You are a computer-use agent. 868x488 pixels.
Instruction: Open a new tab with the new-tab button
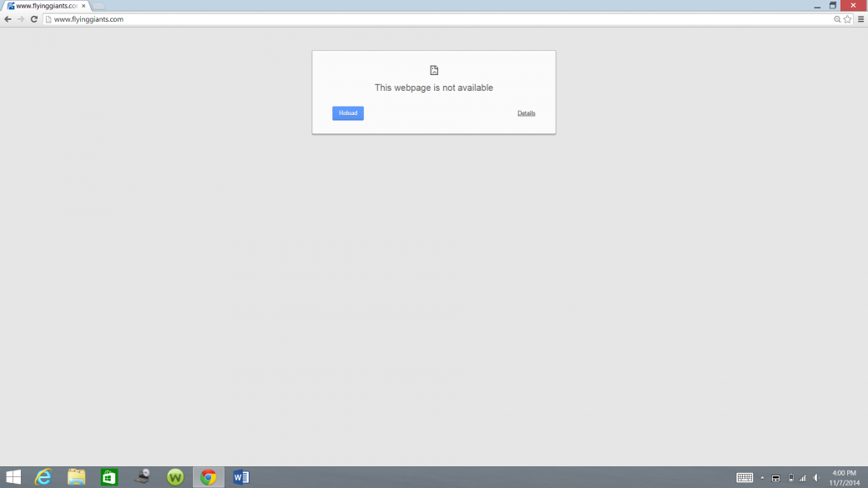98,6
